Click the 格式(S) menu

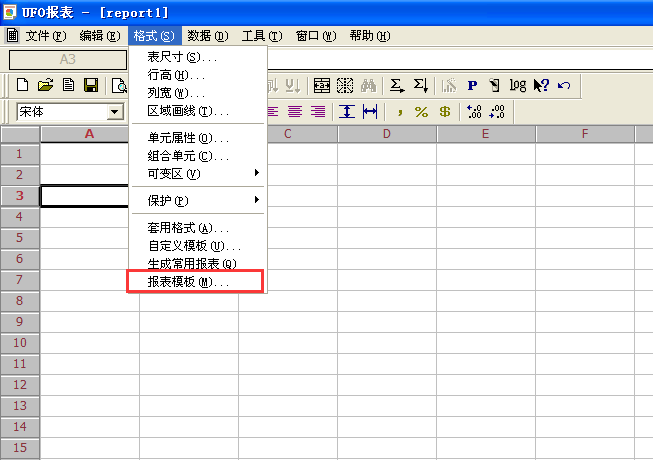click(155, 36)
